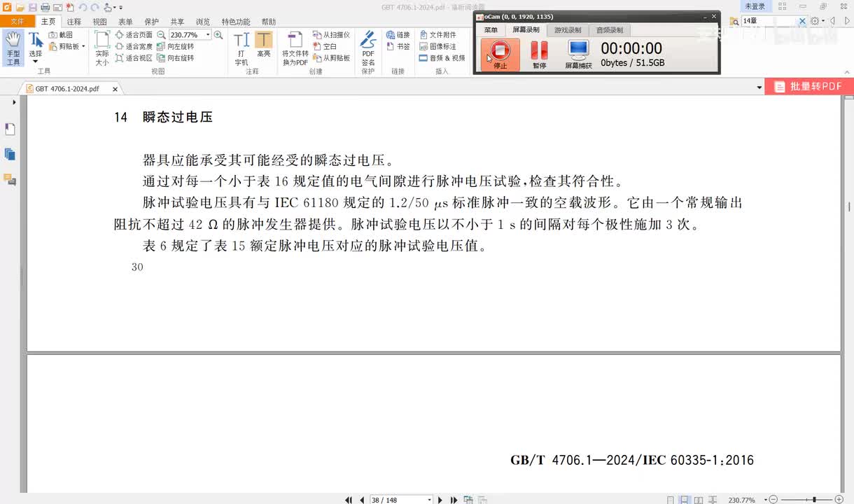Pause recording in oCam (暂停)

[539, 54]
